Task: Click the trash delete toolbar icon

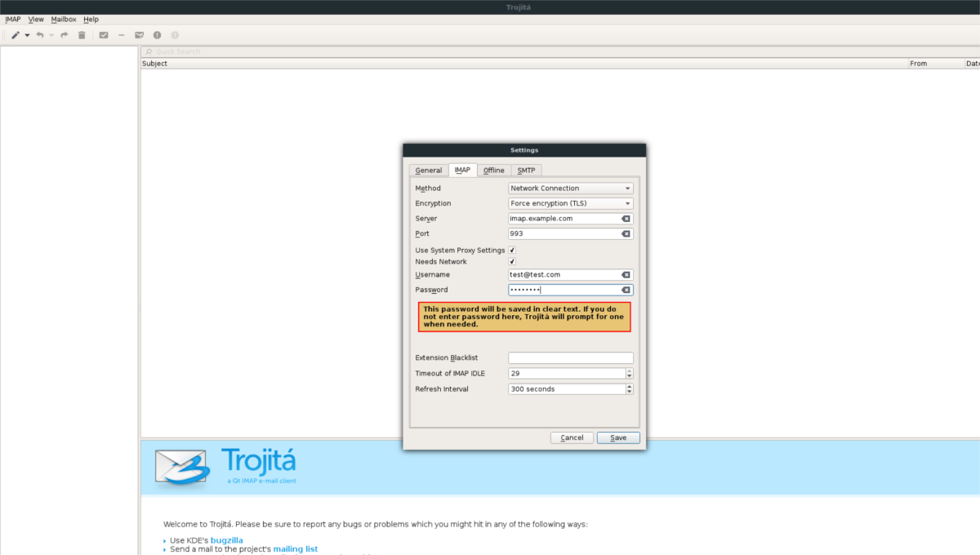Action: (82, 35)
